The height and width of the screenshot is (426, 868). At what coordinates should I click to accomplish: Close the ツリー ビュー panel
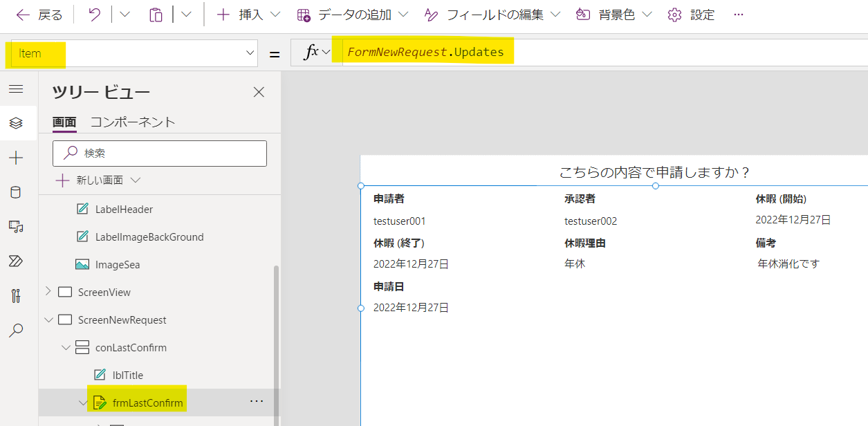pos(259,92)
